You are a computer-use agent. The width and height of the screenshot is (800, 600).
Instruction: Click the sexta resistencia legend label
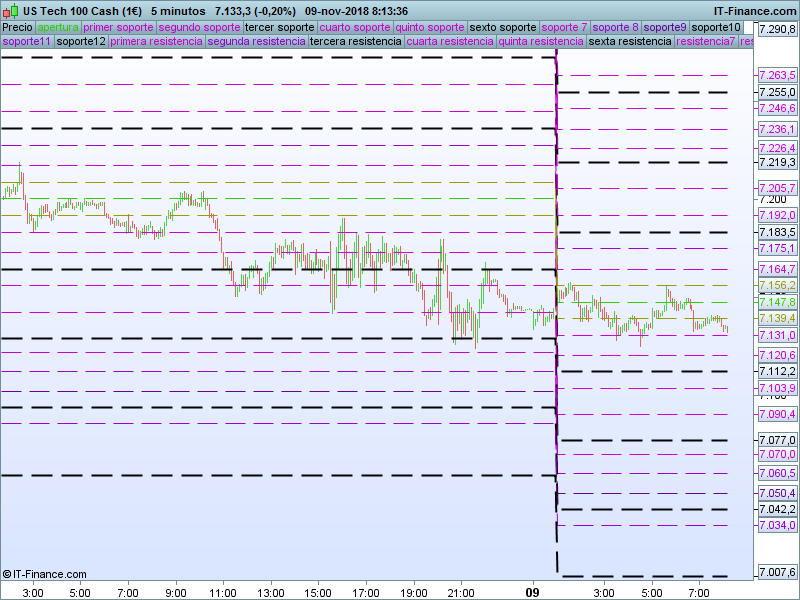tap(630, 42)
